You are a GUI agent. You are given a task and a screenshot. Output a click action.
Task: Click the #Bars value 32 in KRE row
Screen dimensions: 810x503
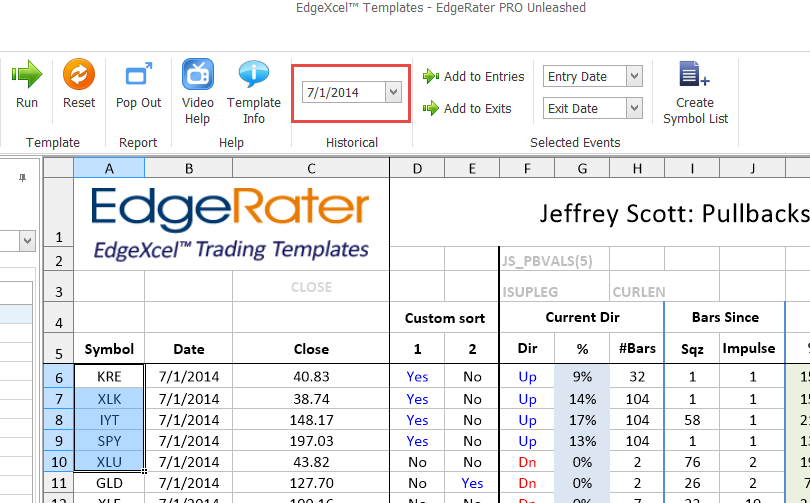637,376
